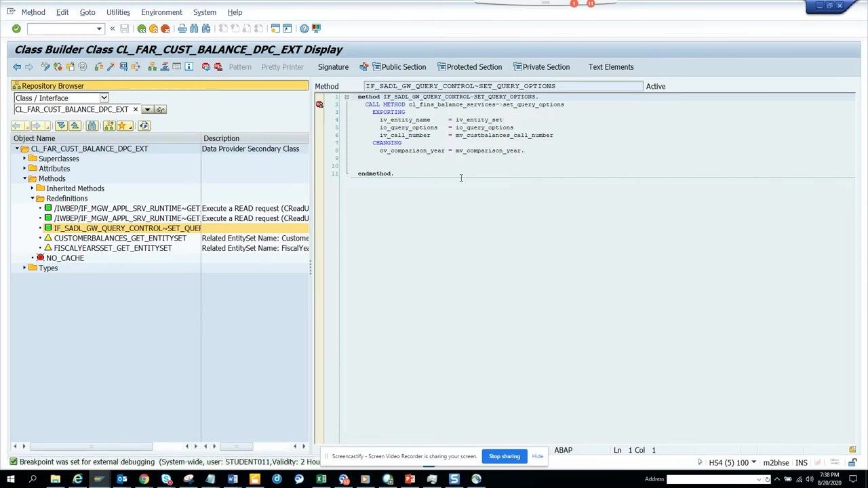Screen dimensions: 868x488
Task: Click the Display Object List hierarchy icon
Action: [152, 66]
